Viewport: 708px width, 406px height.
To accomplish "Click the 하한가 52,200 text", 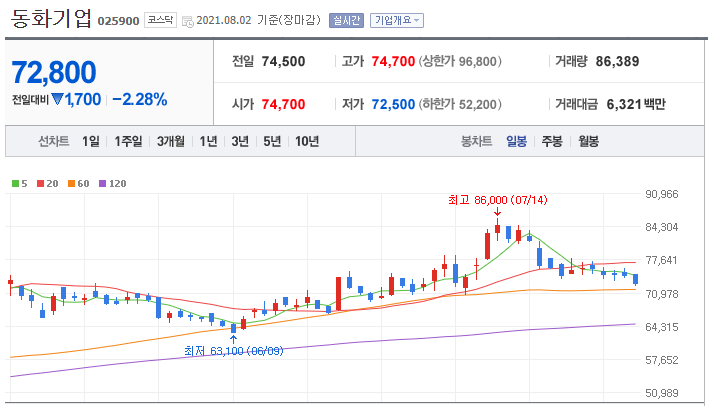I will click(x=460, y=104).
